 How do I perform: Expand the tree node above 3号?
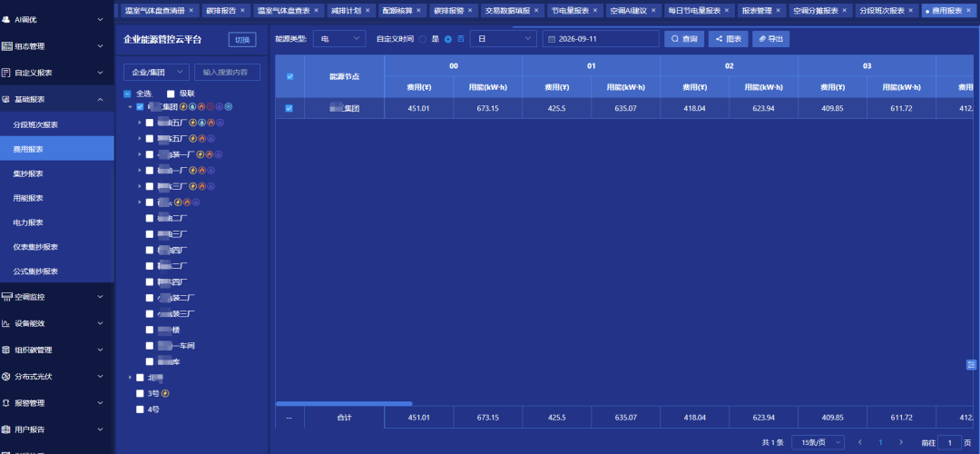pos(130,378)
